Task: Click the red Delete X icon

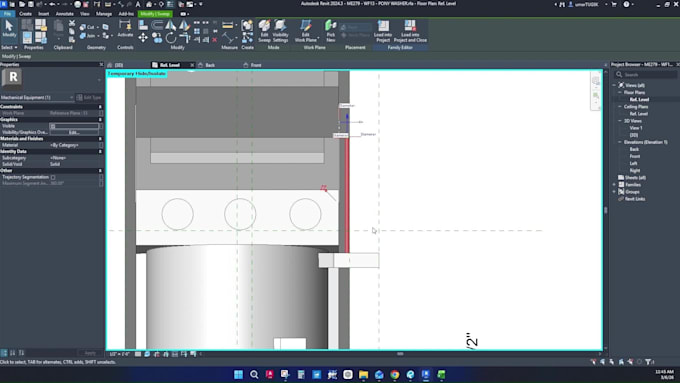Action: pos(215,39)
